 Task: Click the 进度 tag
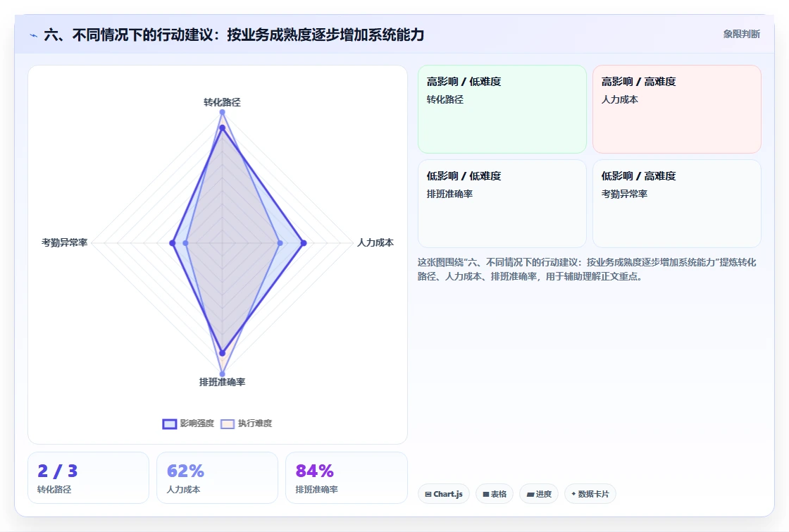[539, 494]
